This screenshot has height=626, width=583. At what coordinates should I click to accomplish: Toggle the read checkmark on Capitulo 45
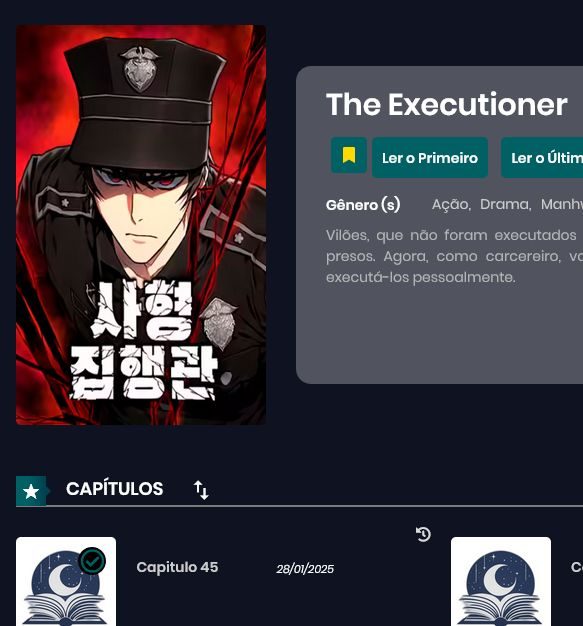coord(93,561)
